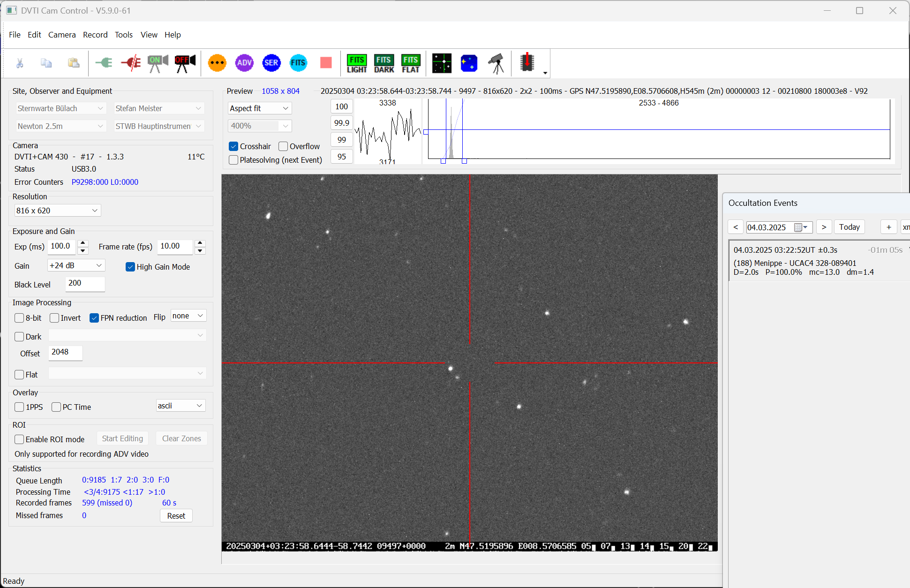The image size is (910, 588).
Task: Enable the 8-bit checkbox
Action: tap(19, 318)
